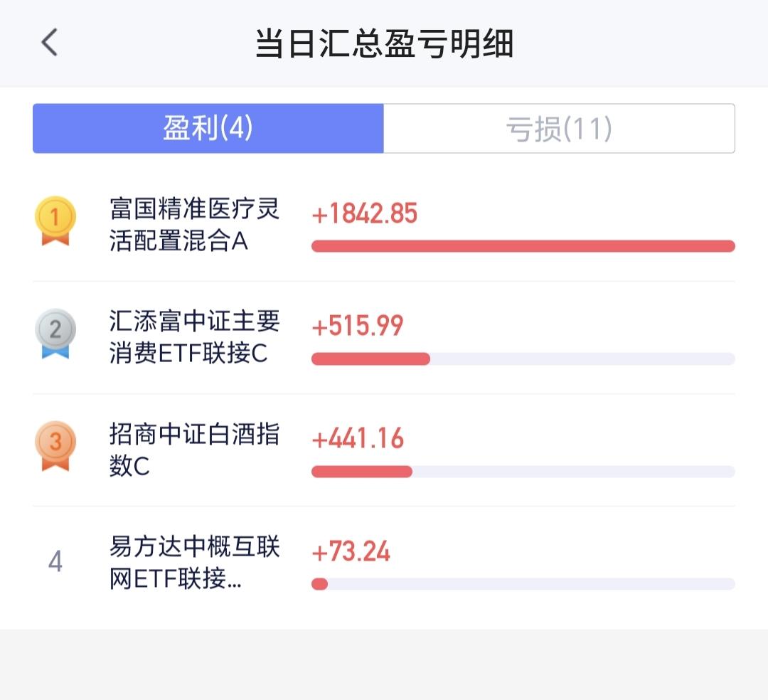Viewport: 768px width, 700px height.
Task: Open 招商中证白酒指数C fund
Action: [x=194, y=450]
